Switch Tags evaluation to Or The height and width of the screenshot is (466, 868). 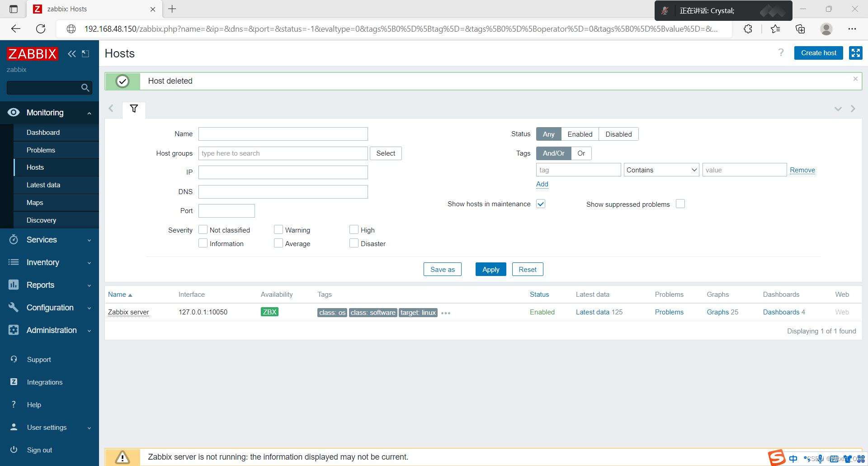tap(581, 153)
